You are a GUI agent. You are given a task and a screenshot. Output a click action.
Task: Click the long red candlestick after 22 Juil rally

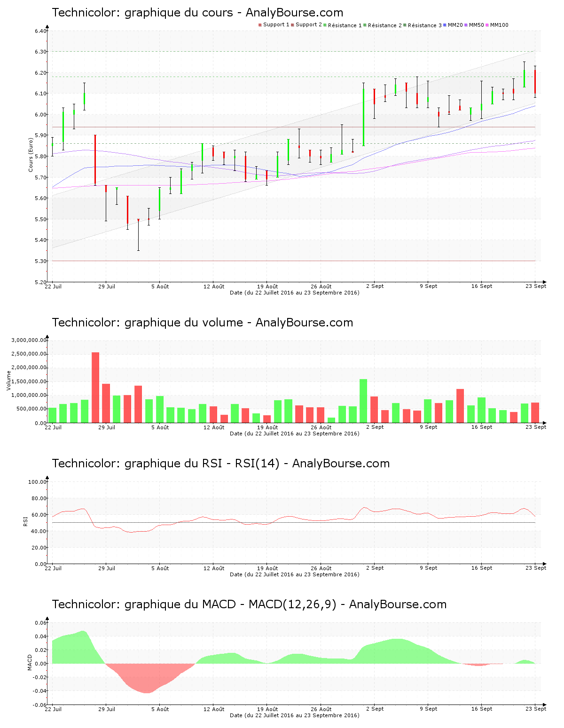point(95,160)
